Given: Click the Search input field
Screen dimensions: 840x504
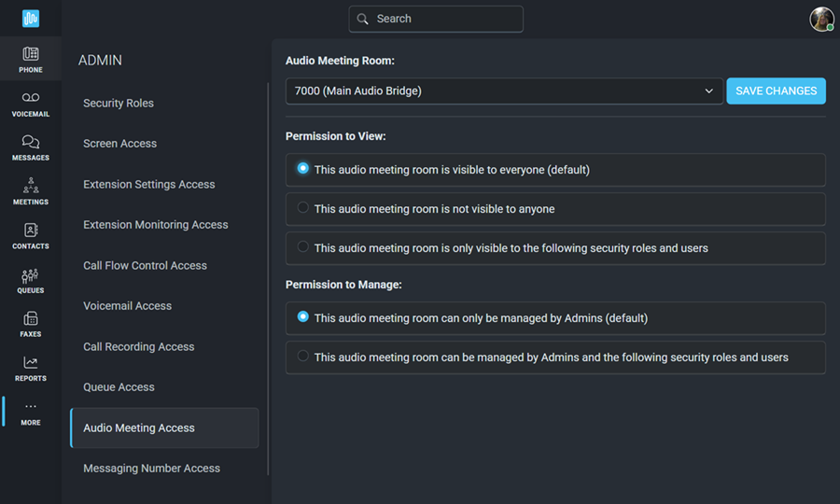Looking at the screenshot, I should pyautogui.click(x=436, y=19).
